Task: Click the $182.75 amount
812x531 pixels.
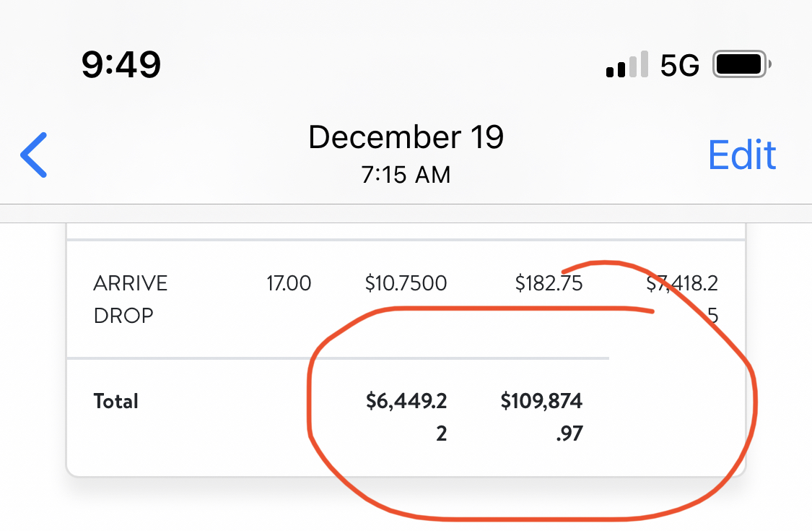Action: (x=549, y=283)
